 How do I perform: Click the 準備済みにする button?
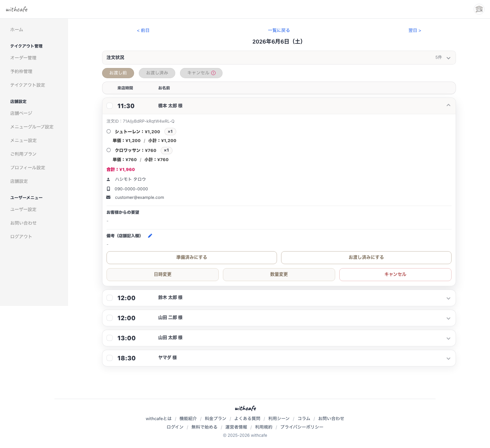[192, 258]
